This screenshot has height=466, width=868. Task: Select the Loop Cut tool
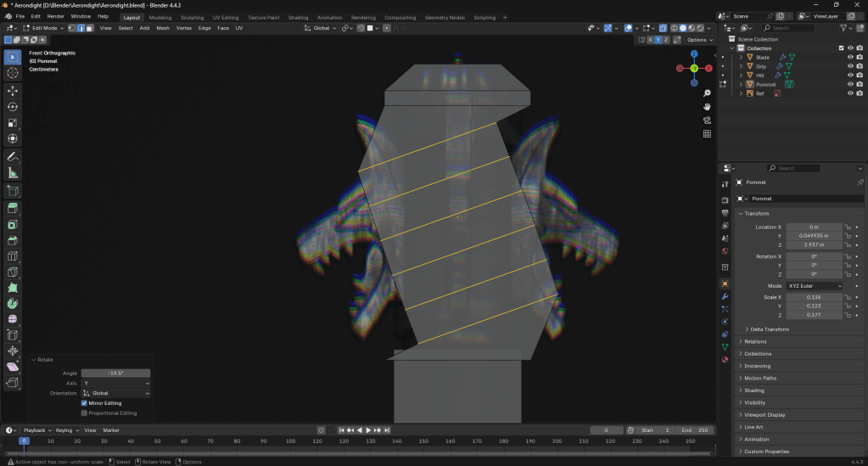[x=13, y=256]
